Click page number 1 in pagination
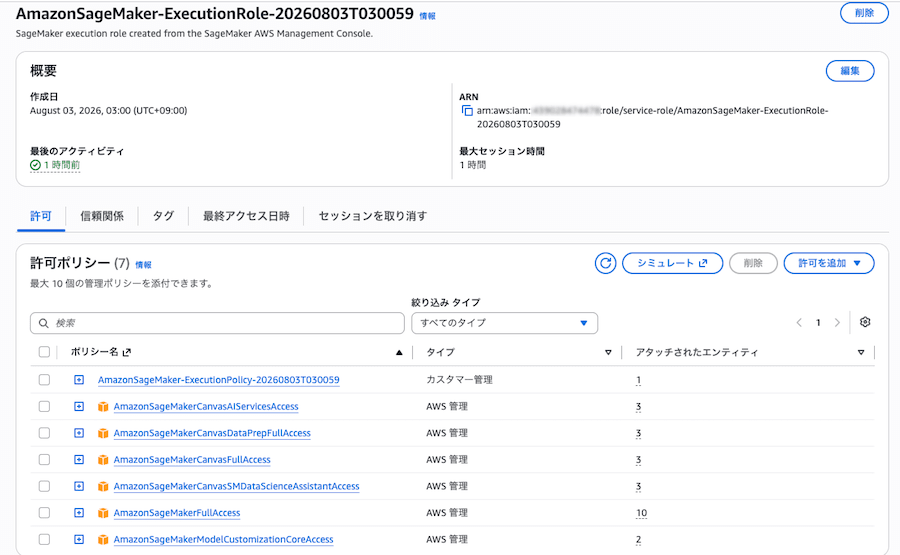Image resolution: width=900 pixels, height=555 pixels. (818, 323)
